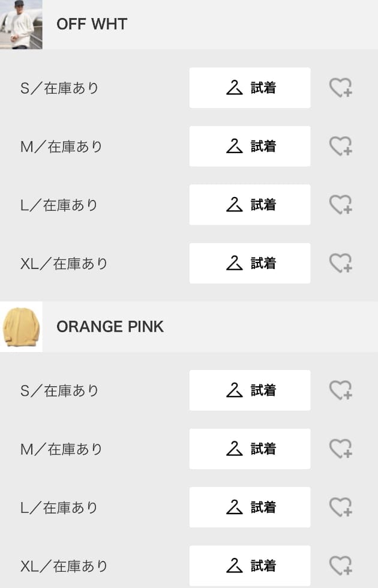Favorite ORANGE PINK size S with heart
This screenshot has width=378, height=588.
341,390
